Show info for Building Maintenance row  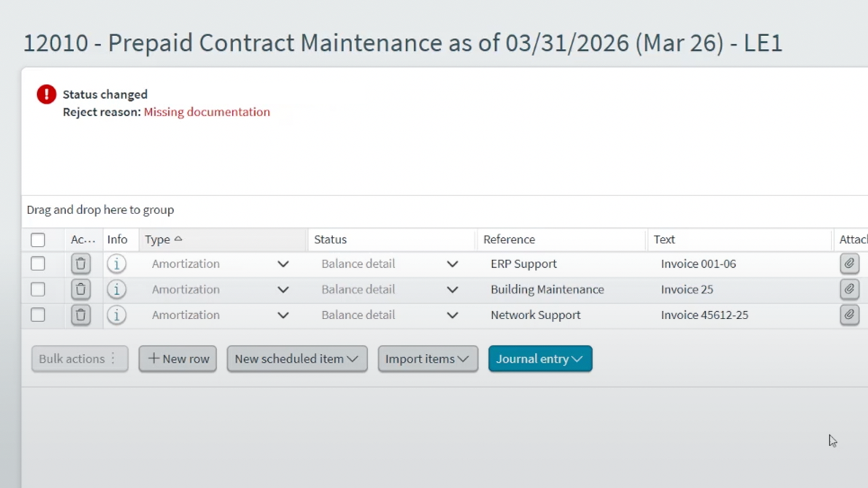(x=117, y=289)
